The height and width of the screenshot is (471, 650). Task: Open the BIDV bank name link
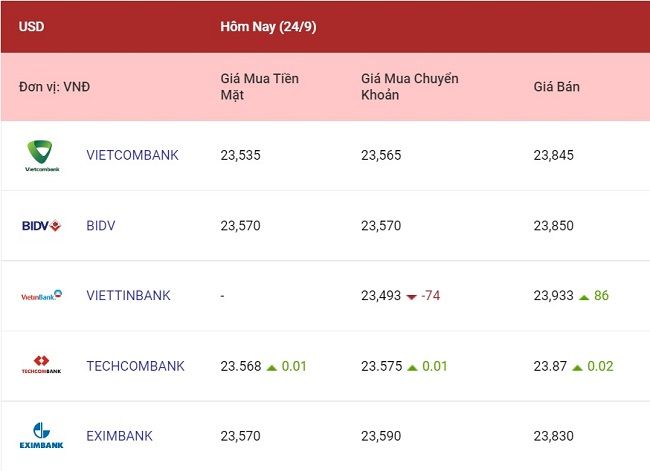tap(101, 226)
